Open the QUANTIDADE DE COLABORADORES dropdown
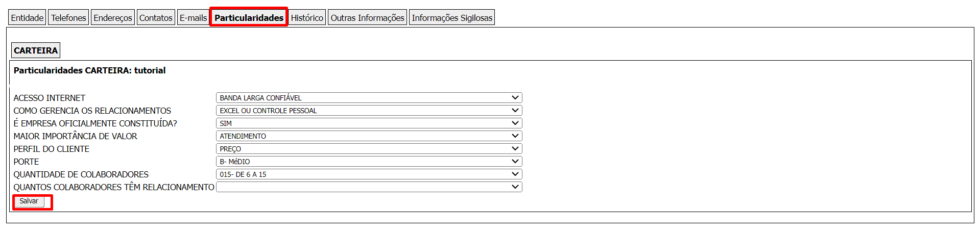Screen dimensions: 980x235 [x=369, y=174]
